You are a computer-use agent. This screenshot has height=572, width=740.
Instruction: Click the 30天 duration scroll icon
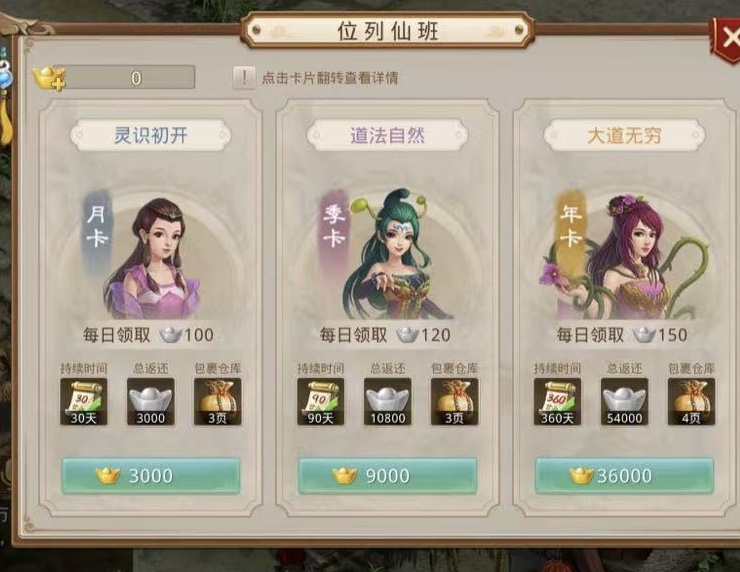point(84,402)
